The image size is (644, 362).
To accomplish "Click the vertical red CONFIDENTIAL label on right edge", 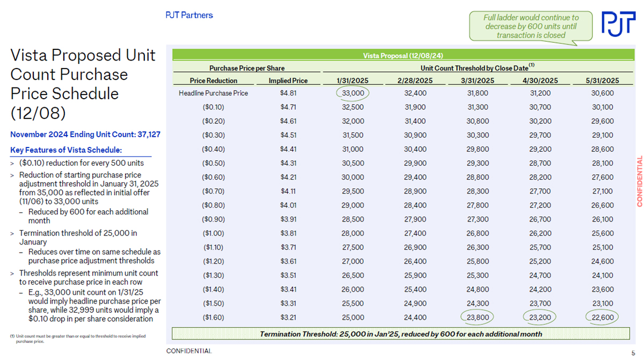I will [639, 181].
